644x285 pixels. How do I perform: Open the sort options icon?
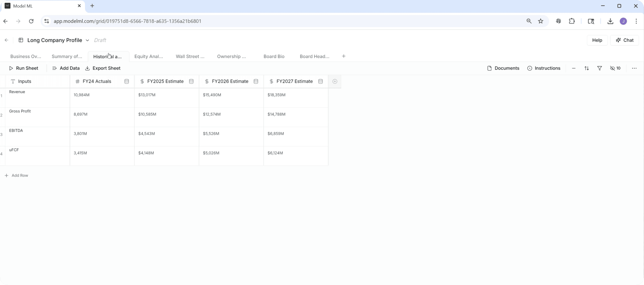(587, 68)
